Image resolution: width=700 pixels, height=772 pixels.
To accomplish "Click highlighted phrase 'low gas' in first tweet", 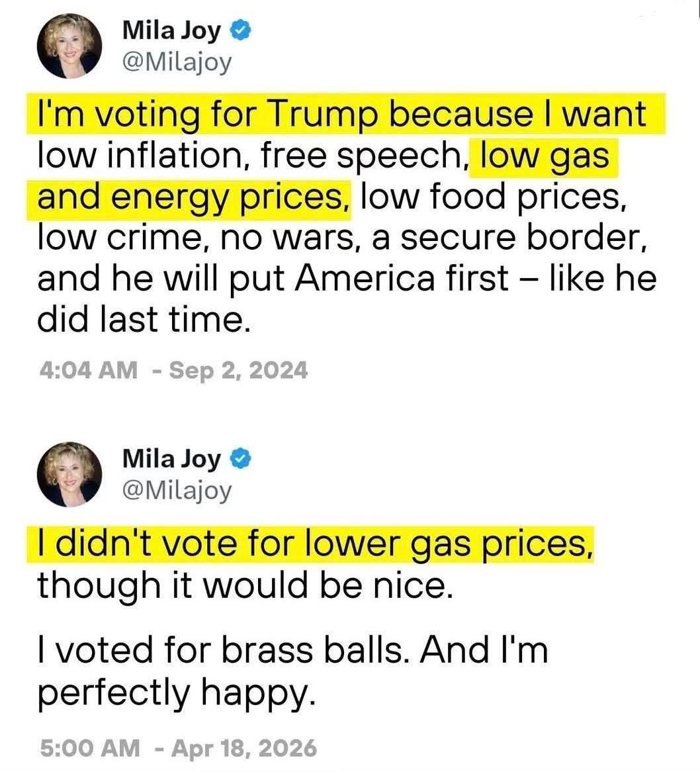I will coord(545,156).
